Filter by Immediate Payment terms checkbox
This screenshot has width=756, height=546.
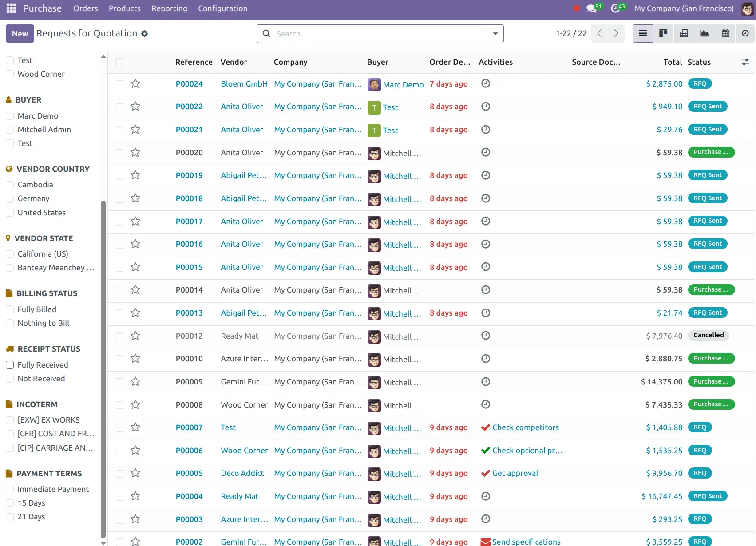click(x=10, y=489)
